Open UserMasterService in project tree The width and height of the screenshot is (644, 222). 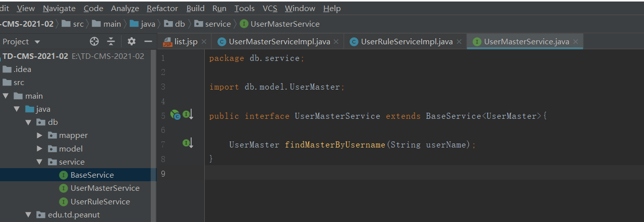tap(105, 188)
